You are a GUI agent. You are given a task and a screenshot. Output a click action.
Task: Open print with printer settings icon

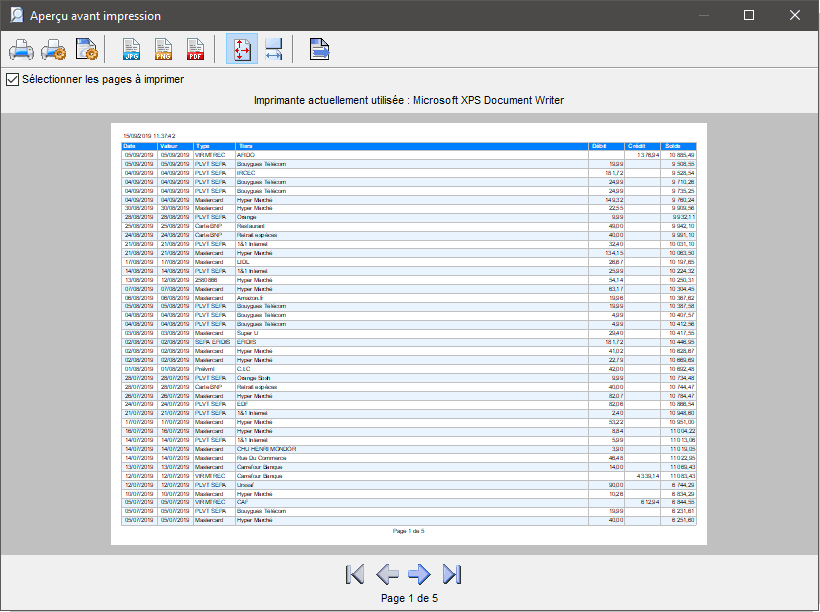[54, 49]
